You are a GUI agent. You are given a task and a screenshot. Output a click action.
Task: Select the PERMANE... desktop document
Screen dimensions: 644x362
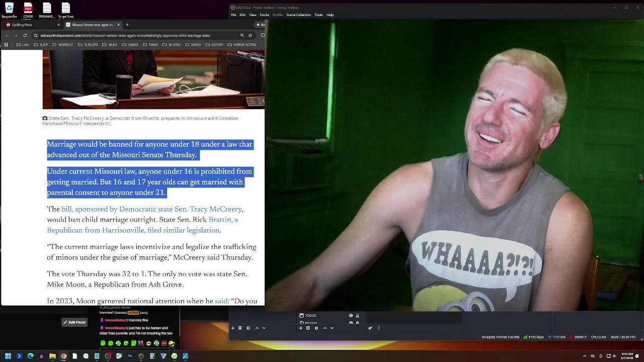pyautogui.click(x=47, y=10)
